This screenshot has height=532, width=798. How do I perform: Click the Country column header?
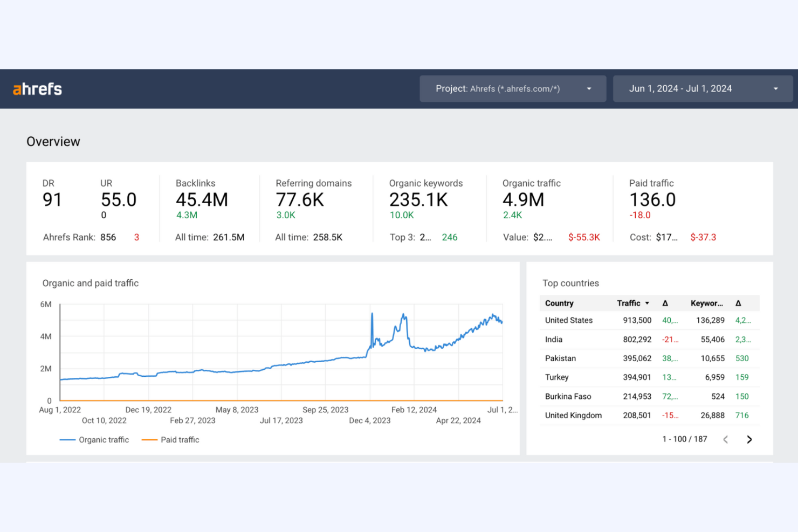tap(559, 303)
